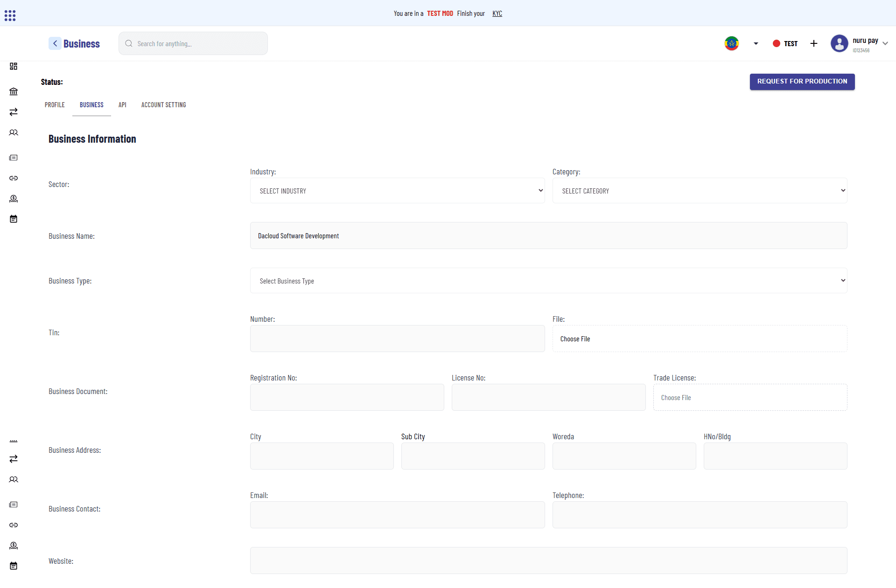This screenshot has height=588, width=896.
Task: Click Choose File under Trade License
Action: [x=676, y=397]
